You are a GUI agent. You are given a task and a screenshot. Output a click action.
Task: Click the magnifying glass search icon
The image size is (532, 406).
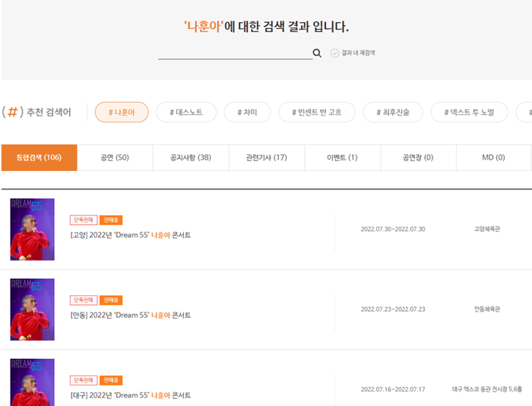pos(317,53)
